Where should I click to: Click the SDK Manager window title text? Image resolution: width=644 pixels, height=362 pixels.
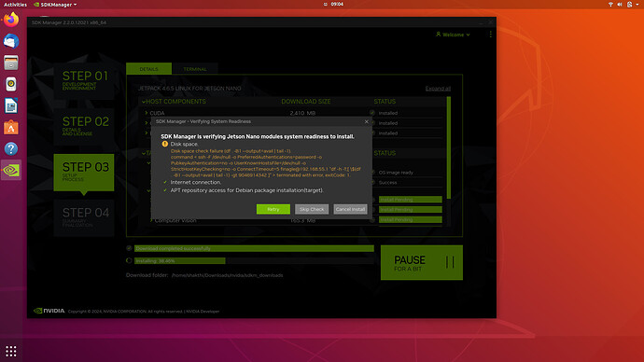69,22
